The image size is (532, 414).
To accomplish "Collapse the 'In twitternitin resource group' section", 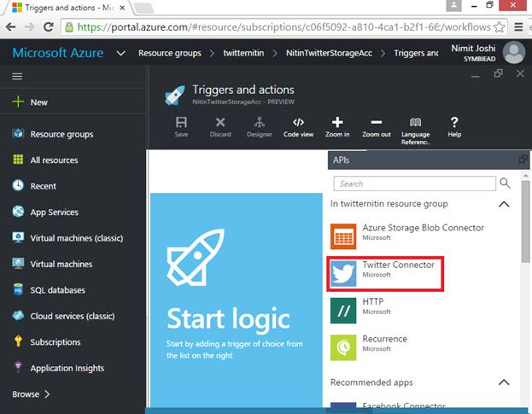I will click(504, 204).
